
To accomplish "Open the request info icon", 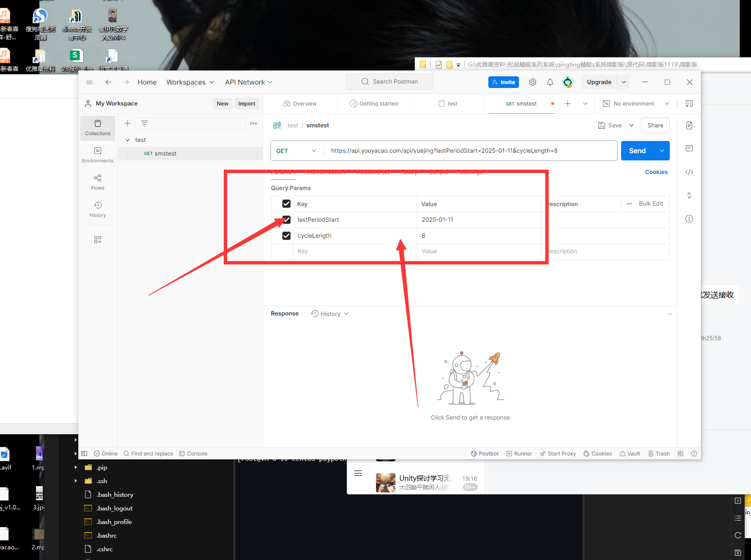I will click(x=689, y=219).
